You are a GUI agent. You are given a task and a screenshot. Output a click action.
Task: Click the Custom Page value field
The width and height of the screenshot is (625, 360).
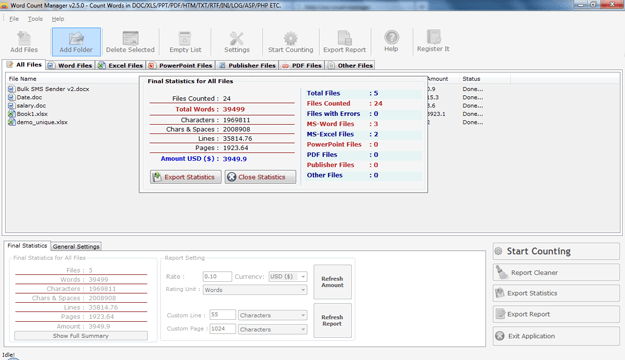223,329
